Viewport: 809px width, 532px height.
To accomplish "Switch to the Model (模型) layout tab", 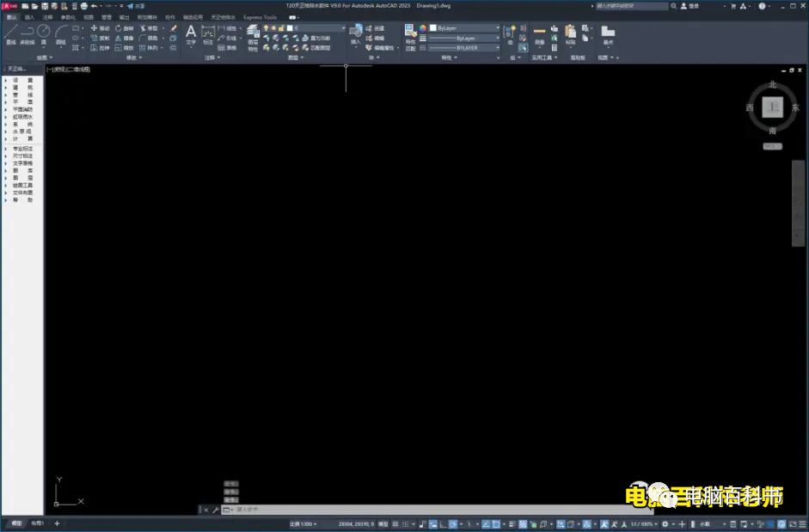I will (16, 523).
